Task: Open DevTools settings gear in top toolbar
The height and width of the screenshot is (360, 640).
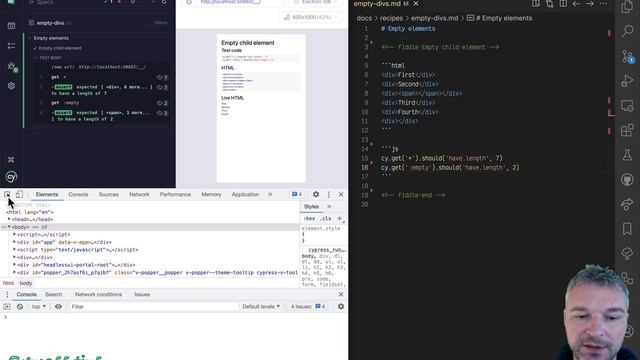Action: (316, 195)
